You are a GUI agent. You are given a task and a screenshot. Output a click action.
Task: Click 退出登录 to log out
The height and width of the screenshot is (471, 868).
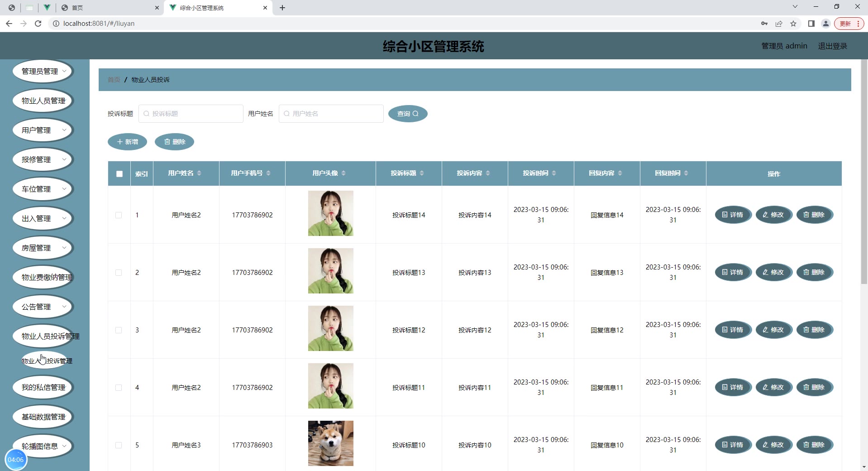point(832,46)
